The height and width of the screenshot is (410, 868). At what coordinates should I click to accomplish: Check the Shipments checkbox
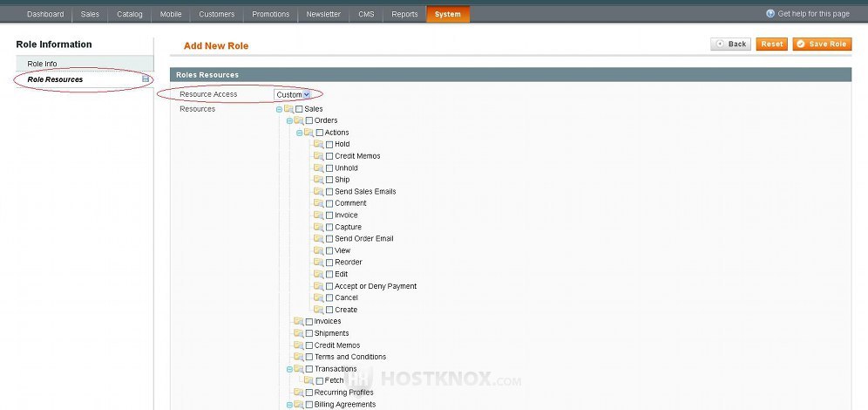tap(309, 333)
